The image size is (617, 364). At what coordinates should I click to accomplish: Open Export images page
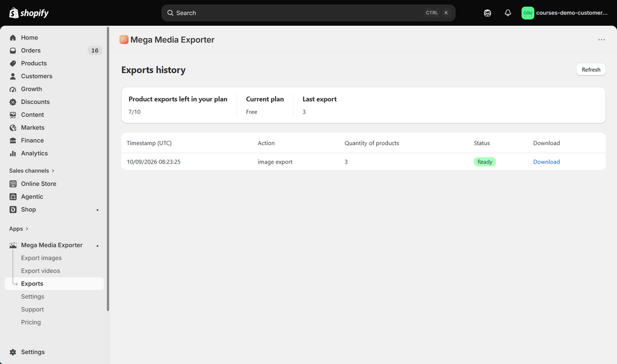(41, 258)
